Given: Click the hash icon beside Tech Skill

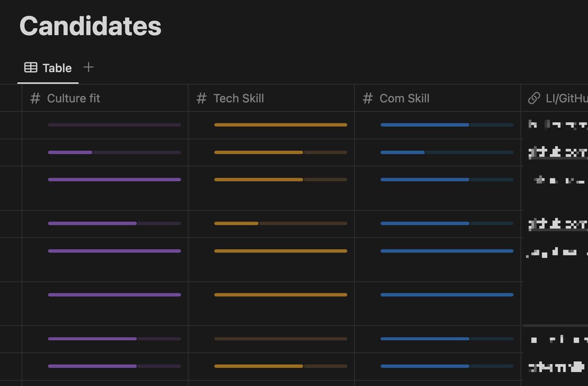Looking at the screenshot, I should [201, 98].
